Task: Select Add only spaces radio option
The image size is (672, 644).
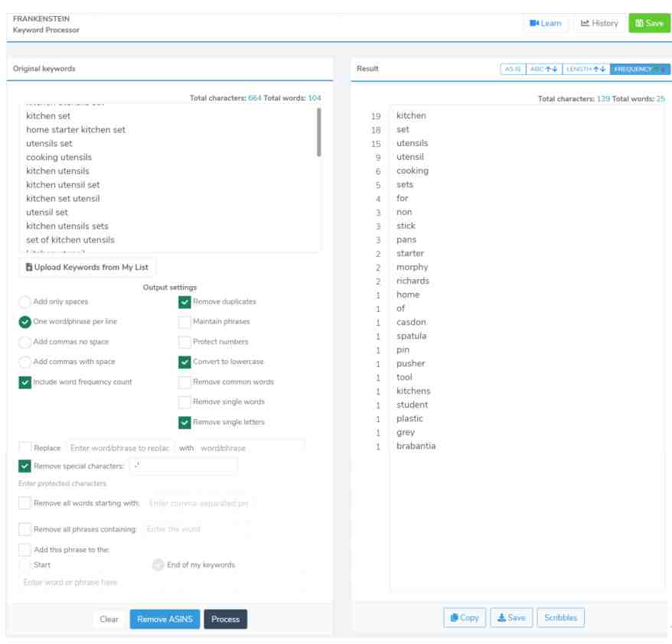Action: tap(24, 302)
